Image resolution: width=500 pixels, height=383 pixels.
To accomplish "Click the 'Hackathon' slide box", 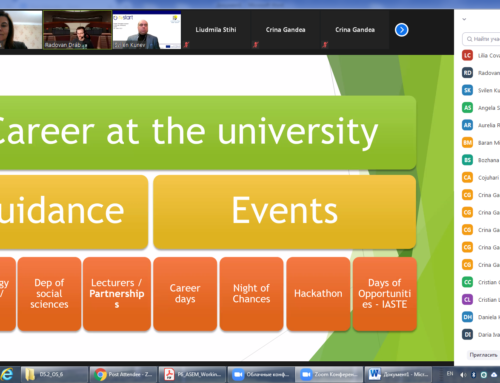I will [318, 294].
